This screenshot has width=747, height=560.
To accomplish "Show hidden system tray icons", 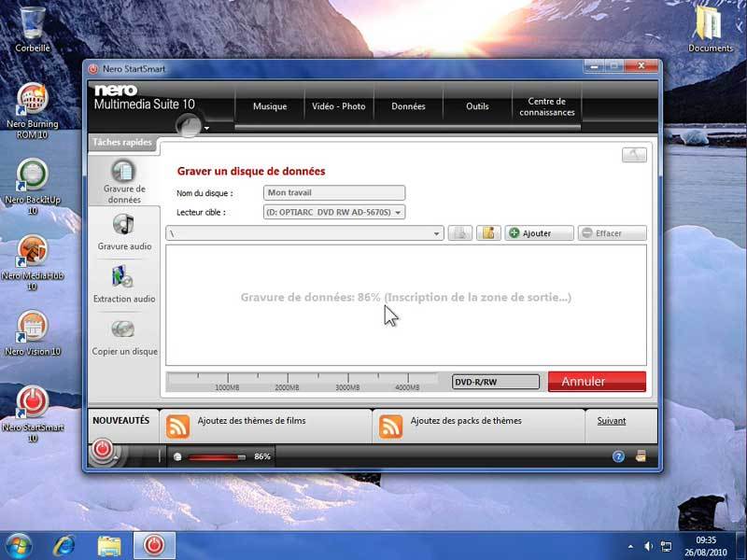I will [631, 546].
